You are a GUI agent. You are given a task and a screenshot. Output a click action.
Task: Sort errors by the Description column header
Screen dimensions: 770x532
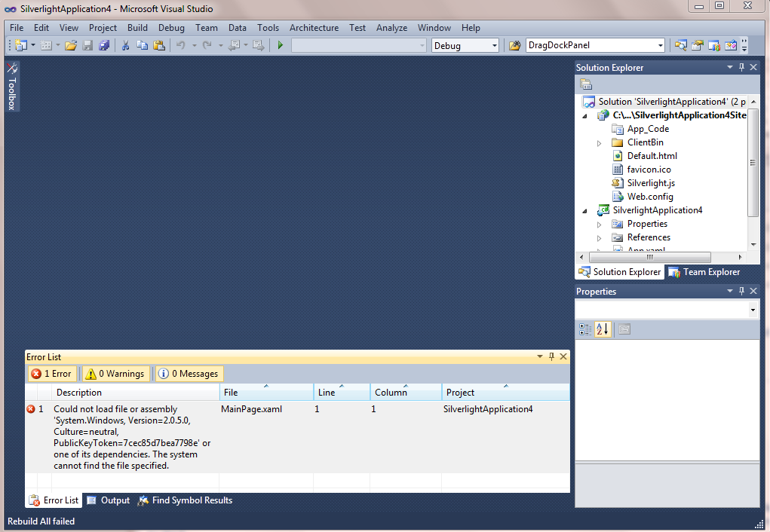pyautogui.click(x=135, y=392)
